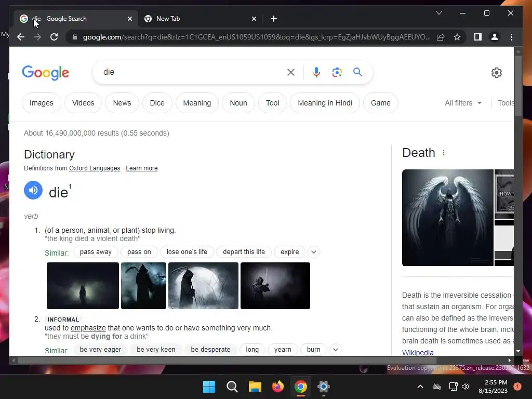The image size is (532, 399).
Task: Open the Chrome profile menu
Action: coord(495,37)
